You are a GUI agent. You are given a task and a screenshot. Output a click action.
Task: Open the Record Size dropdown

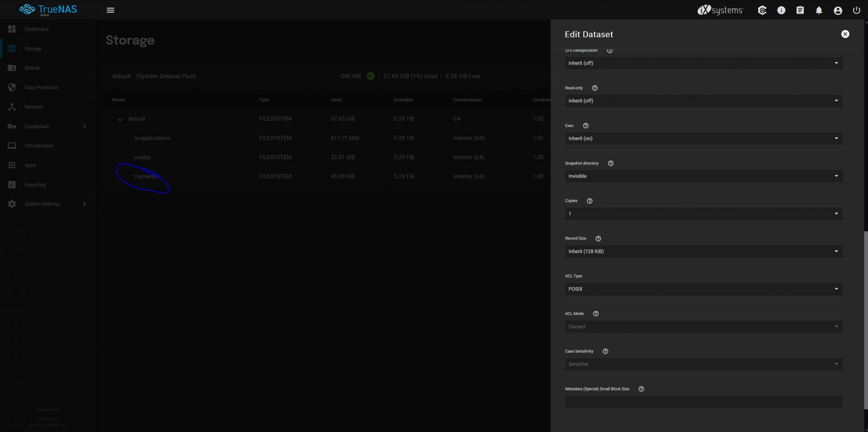[x=703, y=251]
